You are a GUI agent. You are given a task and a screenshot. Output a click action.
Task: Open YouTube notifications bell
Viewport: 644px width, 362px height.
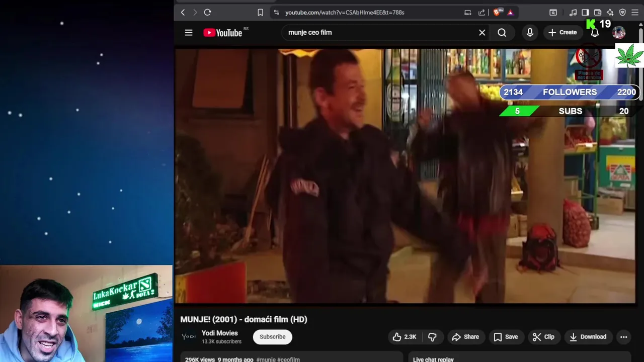coord(595,33)
